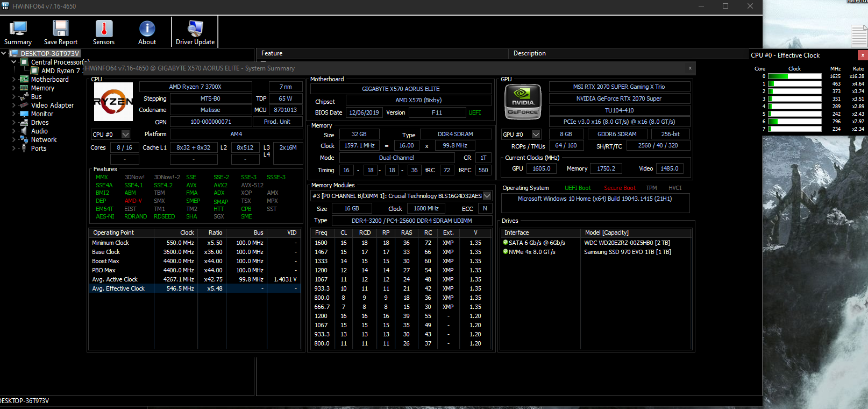Click the Dual-Channel mode field
Screen dimensions: 868x409
396,158
